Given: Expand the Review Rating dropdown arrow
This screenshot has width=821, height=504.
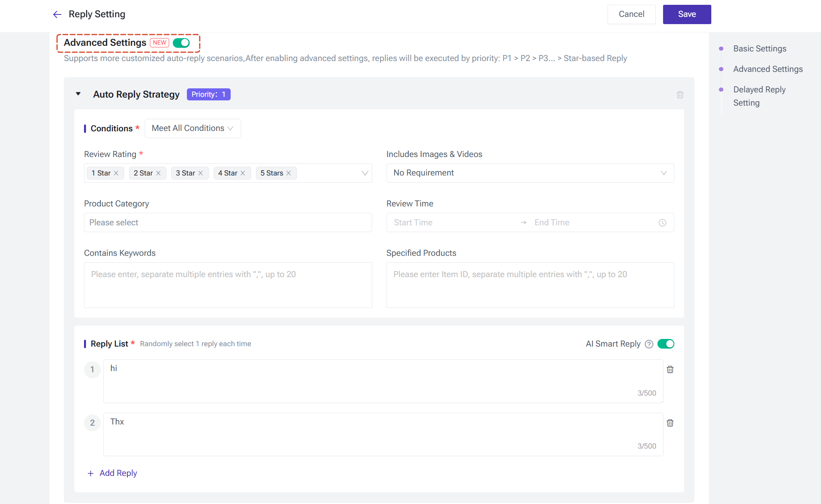Looking at the screenshot, I should tap(365, 173).
